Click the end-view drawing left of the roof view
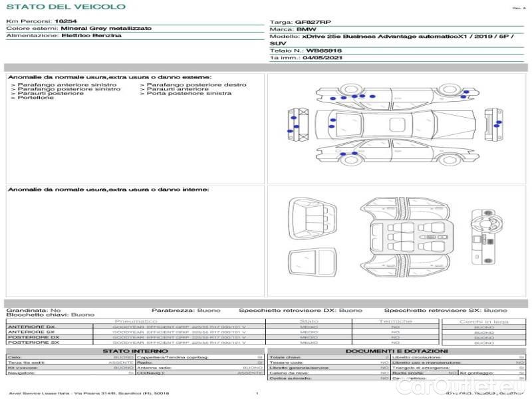This screenshot has height=399, width=532. click(298, 124)
